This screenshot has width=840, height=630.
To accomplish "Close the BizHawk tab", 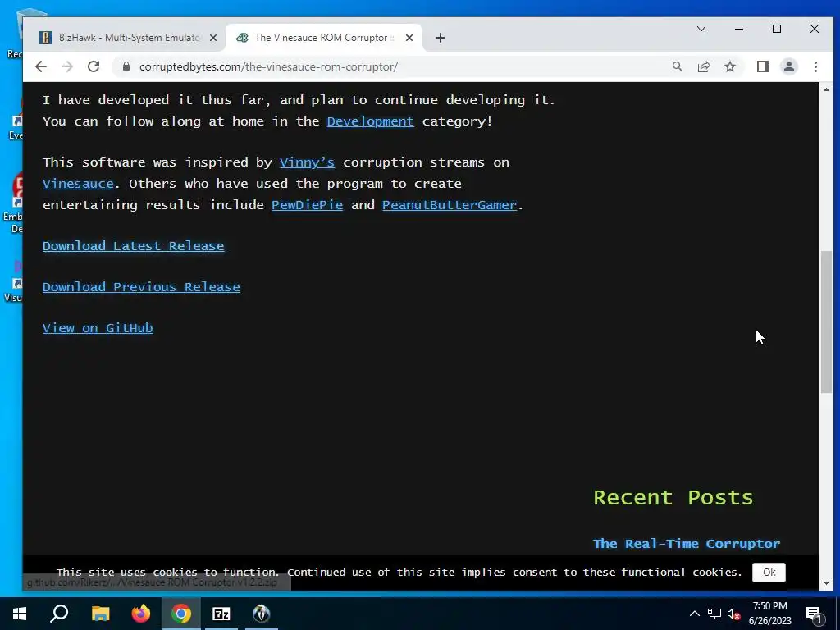I will (213, 38).
